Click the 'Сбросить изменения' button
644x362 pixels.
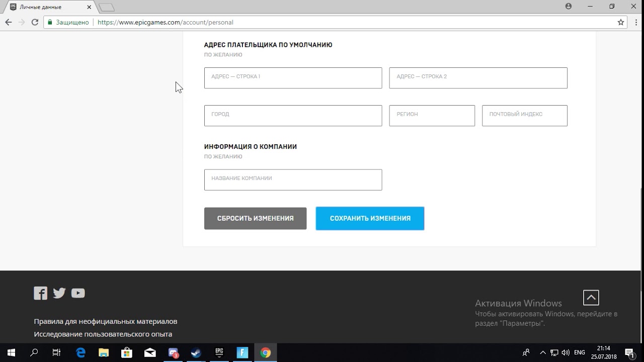pyautogui.click(x=255, y=218)
